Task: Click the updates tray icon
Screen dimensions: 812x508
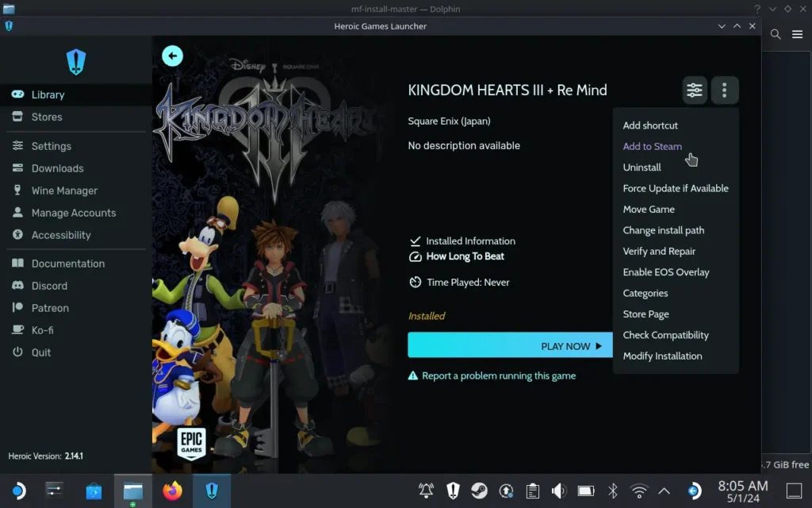Action: (506, 491)
